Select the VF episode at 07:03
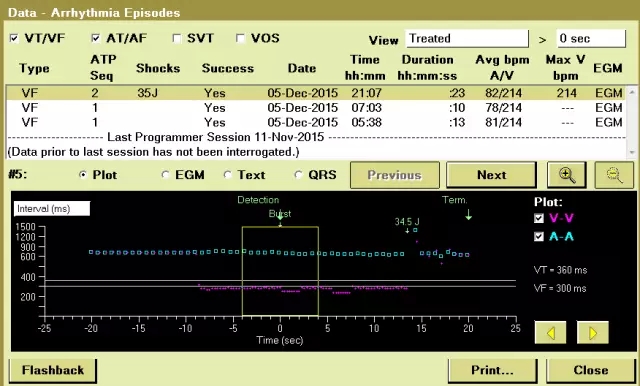 pos(316,108)
